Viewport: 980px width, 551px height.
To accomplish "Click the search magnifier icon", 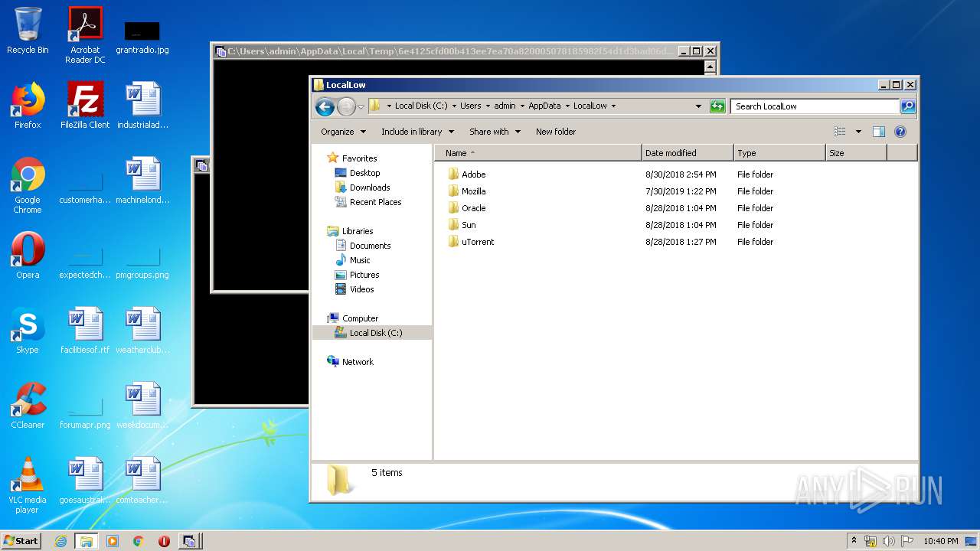I will (x=908, y=106).
